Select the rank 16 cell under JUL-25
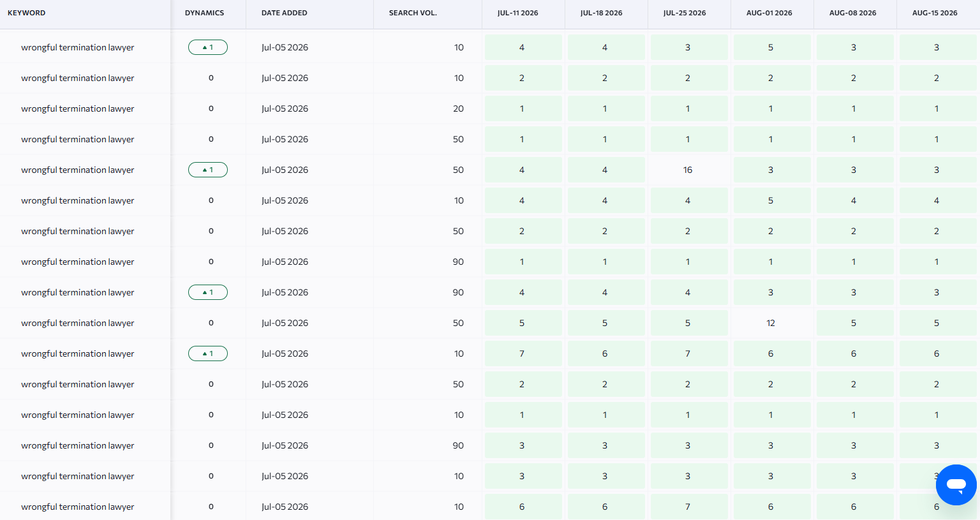This screenshot has height=520, width=980. 689,170
